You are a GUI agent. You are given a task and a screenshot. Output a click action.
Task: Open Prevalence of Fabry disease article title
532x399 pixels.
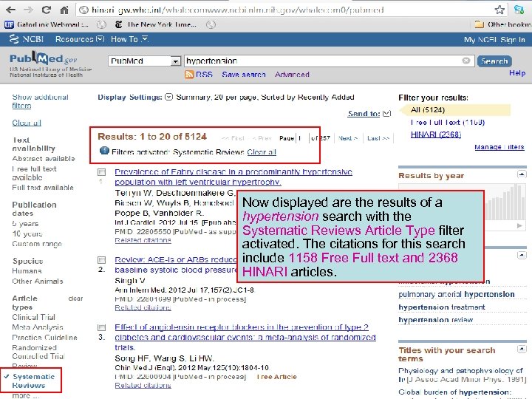pyautogui.click(x=233, y=177)
